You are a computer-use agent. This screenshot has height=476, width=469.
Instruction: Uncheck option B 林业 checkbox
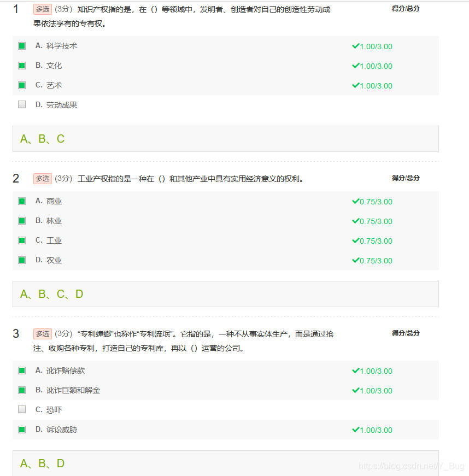pyautogui.click(x=21, y=221)
